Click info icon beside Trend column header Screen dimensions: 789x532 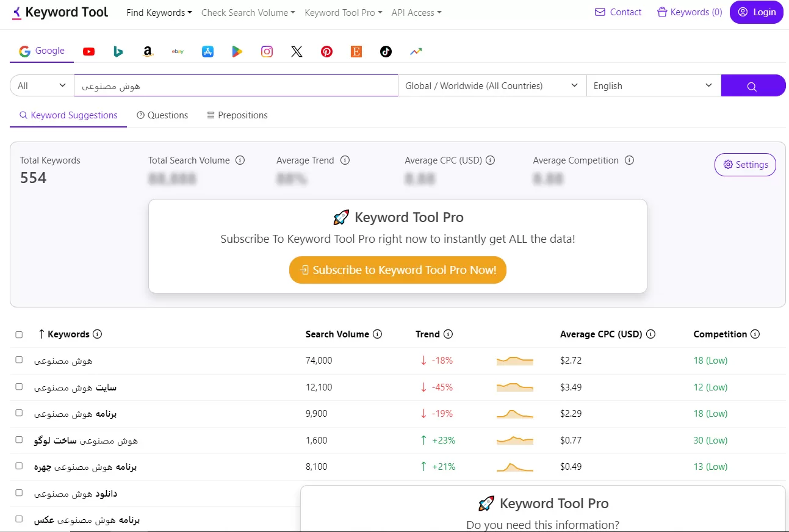click(x=448, y=334)
